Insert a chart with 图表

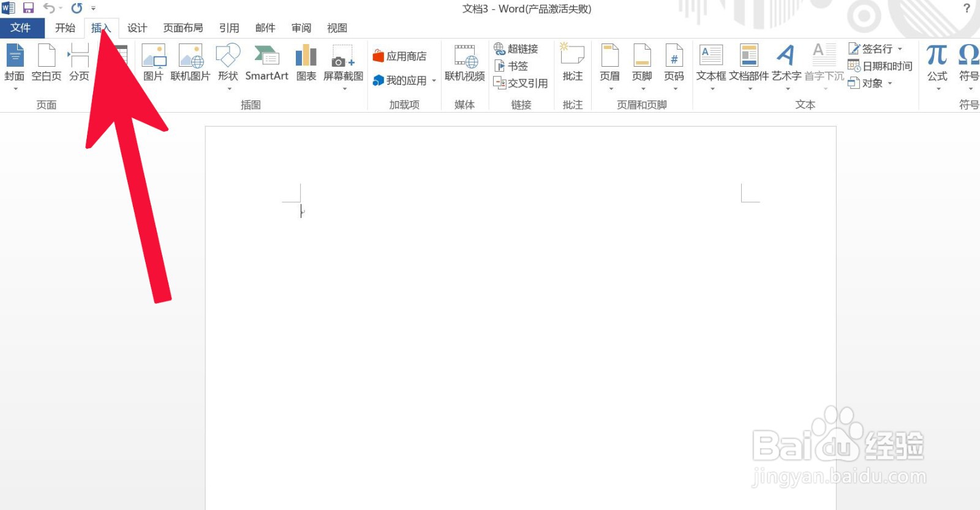click(x=306, y=62)
